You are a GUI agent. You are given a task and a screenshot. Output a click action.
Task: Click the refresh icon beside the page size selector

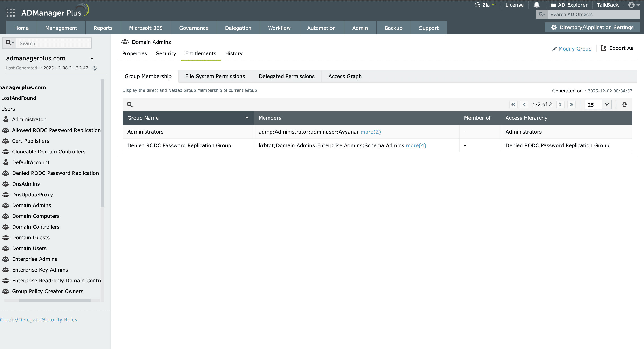(624, 104)
